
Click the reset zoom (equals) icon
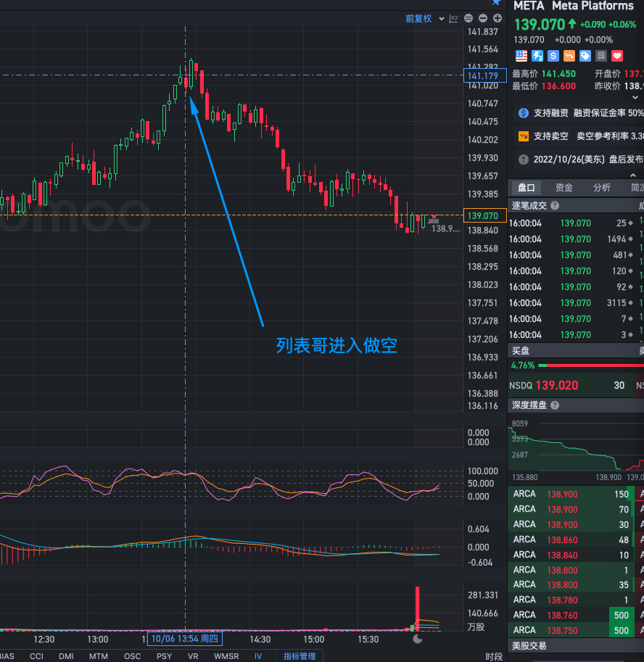point(468,18)
